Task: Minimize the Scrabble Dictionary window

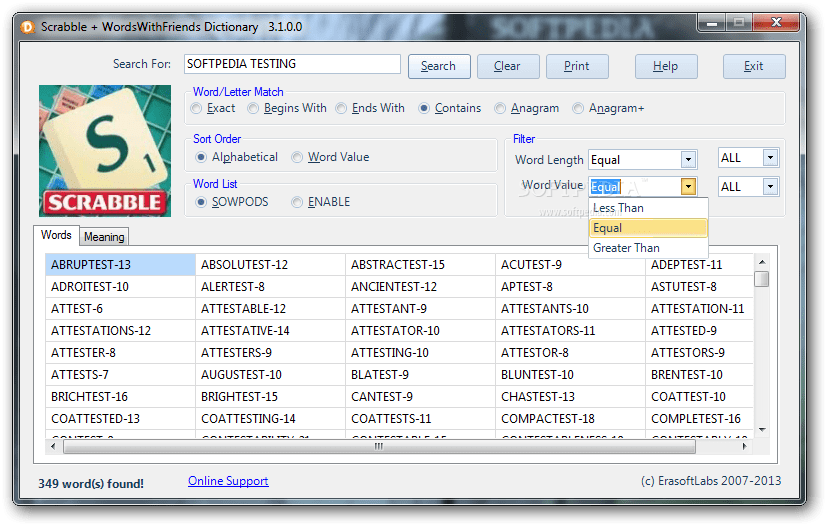Action: [711, 23]
